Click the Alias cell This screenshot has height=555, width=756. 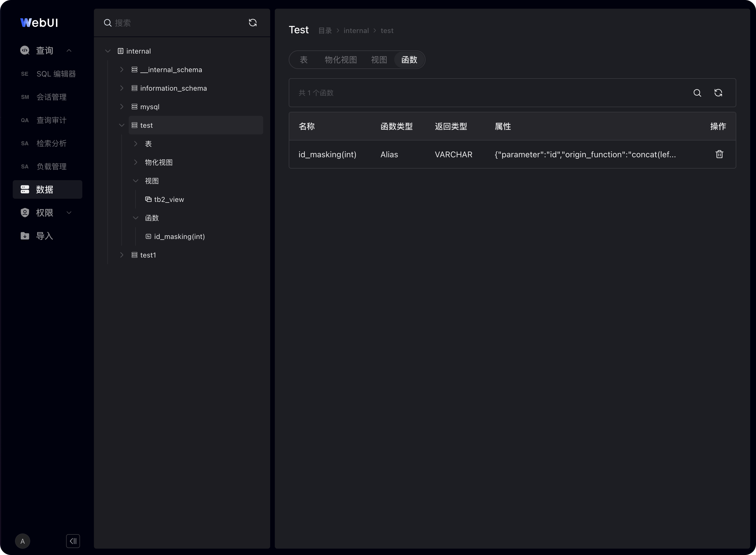click(x=389, y=155)
